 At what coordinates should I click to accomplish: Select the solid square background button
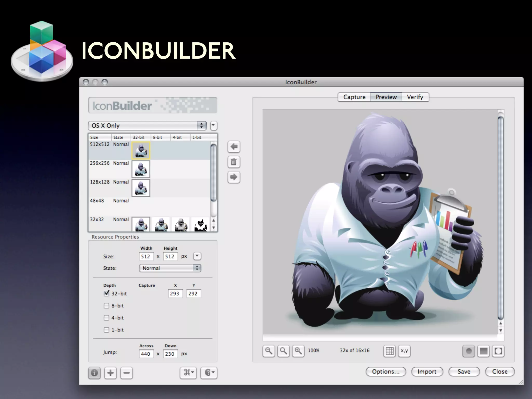click(483, 351)
